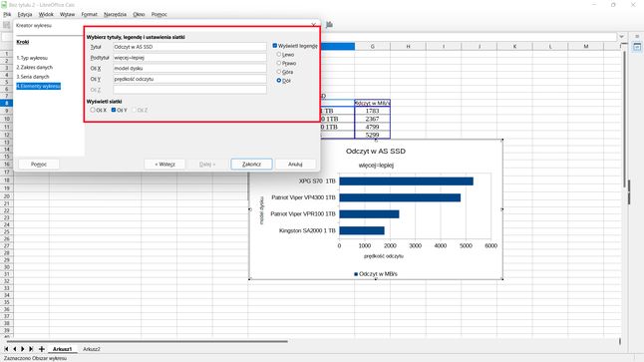
Task: Open the sidebar settings hamburger icon
Action: [637, 37]
